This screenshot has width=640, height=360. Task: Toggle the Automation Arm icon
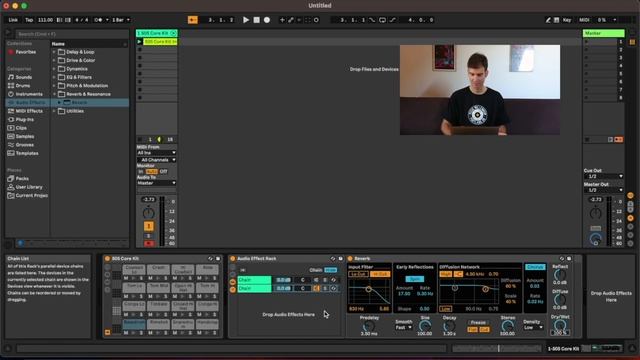pos(291,20)
